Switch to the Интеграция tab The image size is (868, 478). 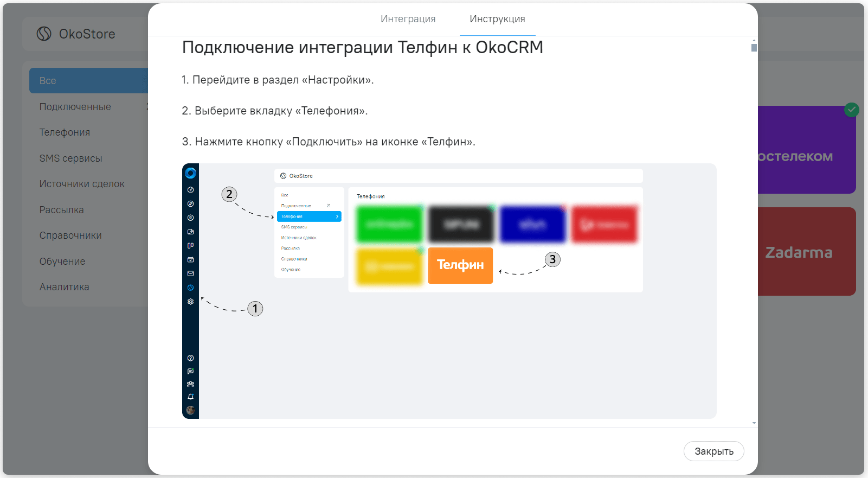(x=408, y=19)
